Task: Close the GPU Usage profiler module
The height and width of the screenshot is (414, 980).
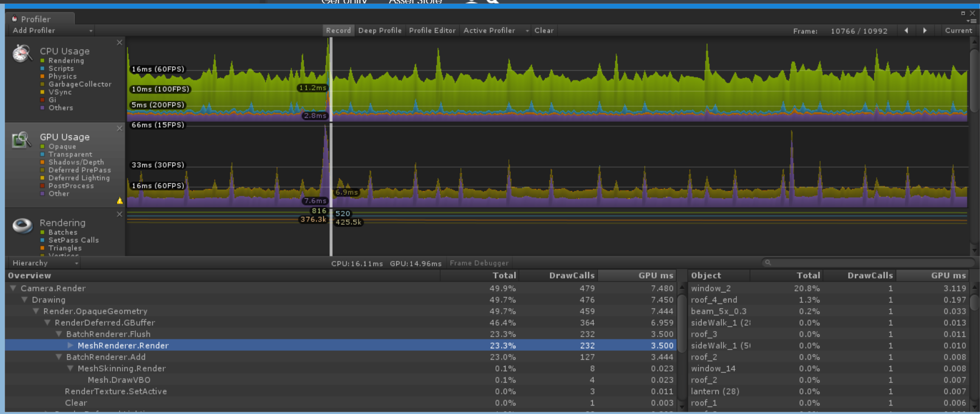Action: (120, 129)
